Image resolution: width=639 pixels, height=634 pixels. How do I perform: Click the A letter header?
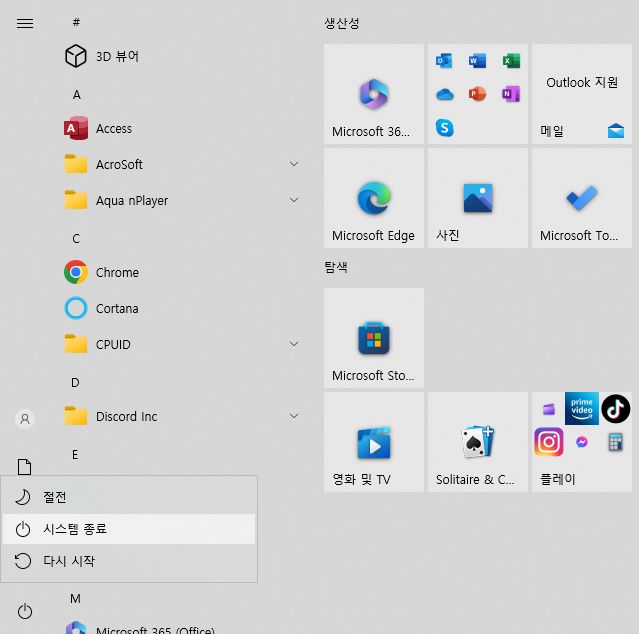[x=77, y=95]
